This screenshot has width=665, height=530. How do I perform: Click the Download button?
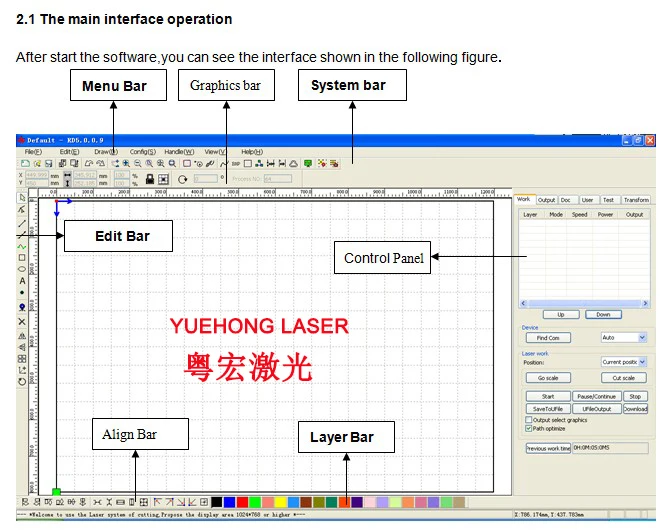[635, 409]
